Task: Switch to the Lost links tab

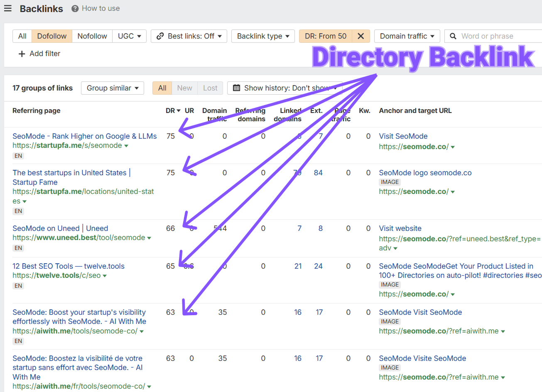Action: click(x=210, y=88)
